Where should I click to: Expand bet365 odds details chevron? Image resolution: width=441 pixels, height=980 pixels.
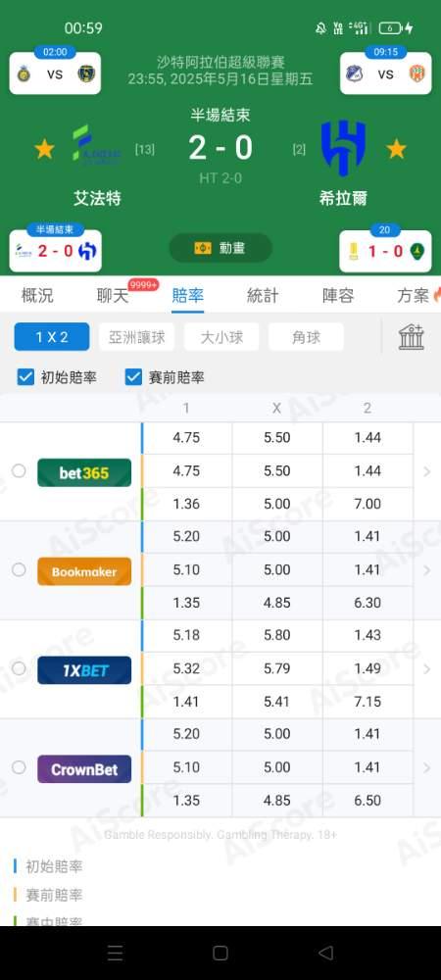[427, 472]
